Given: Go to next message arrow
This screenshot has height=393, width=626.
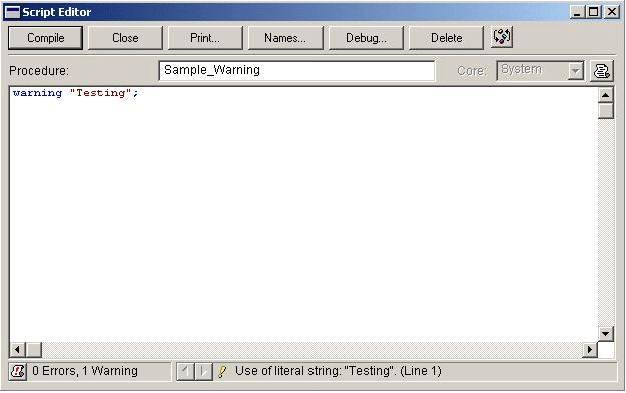Looking at the screenshot, I should click(x=203, y=372).
